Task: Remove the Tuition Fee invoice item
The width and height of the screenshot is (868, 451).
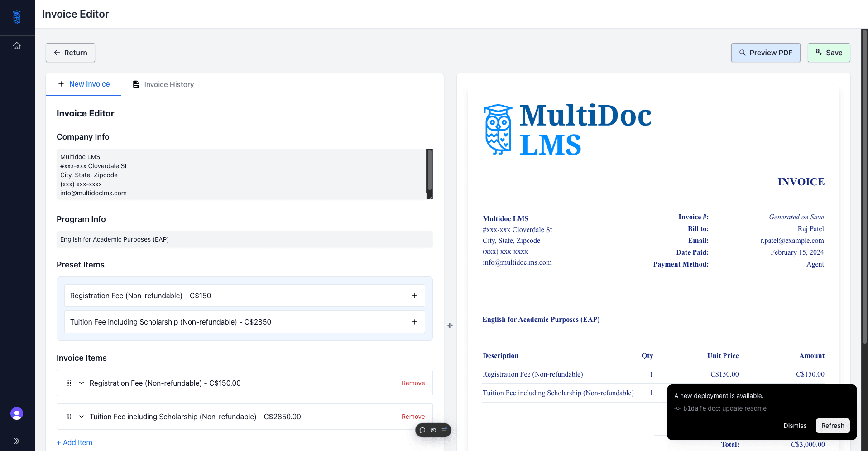Action: [x=412, y=417]
